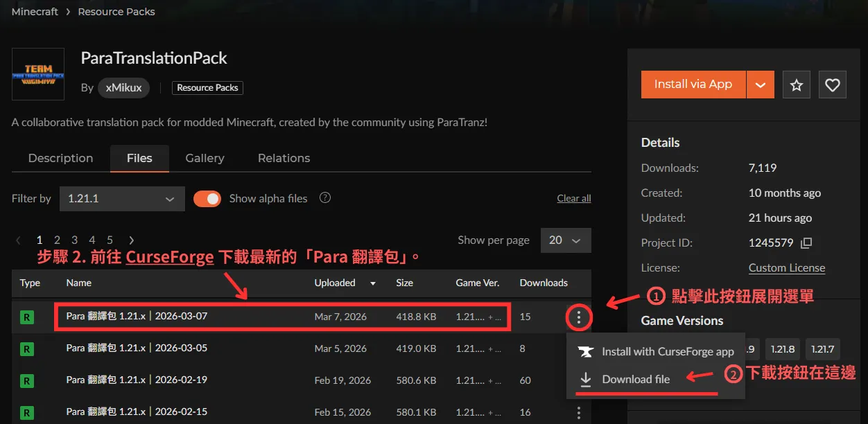Image resolution: width=868 pixels, height=424 pixels.
Task: Select Download file from the context menu
Action: [636, 379]
